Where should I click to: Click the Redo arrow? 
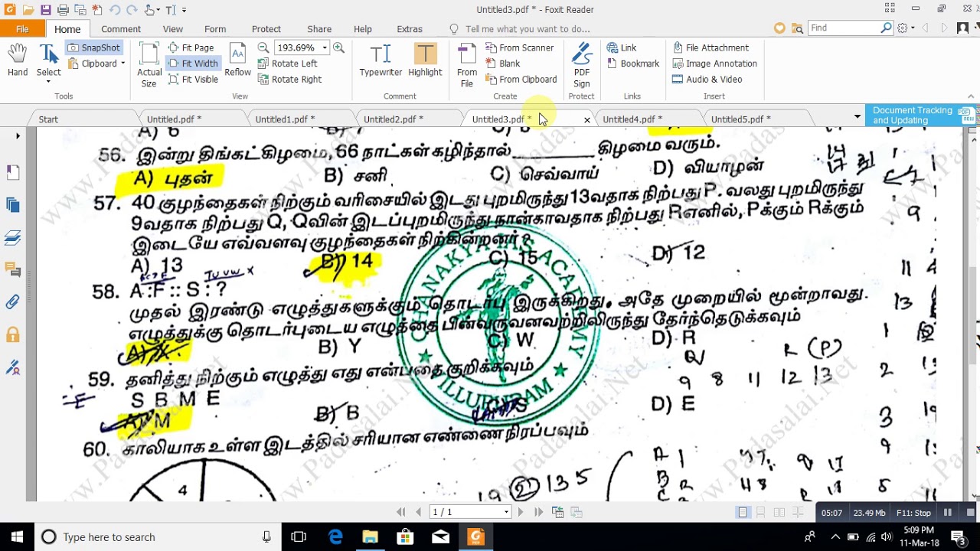[x=131, y=10]
